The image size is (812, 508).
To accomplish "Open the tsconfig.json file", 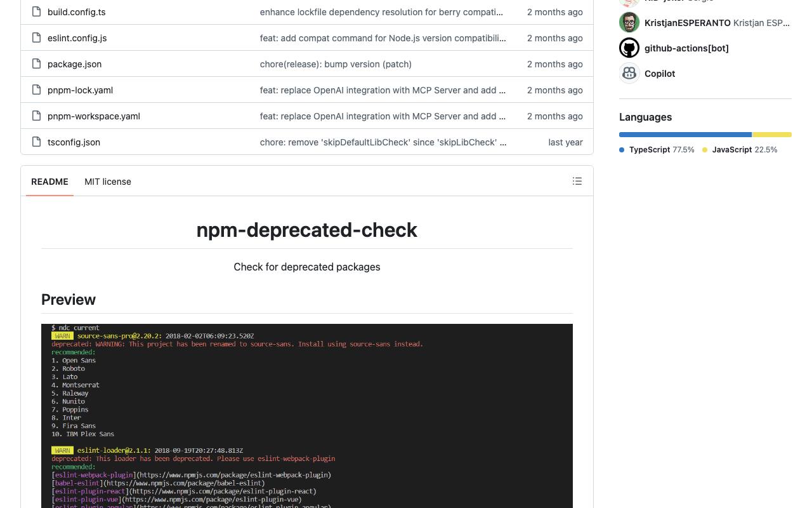I will (74, 142).
